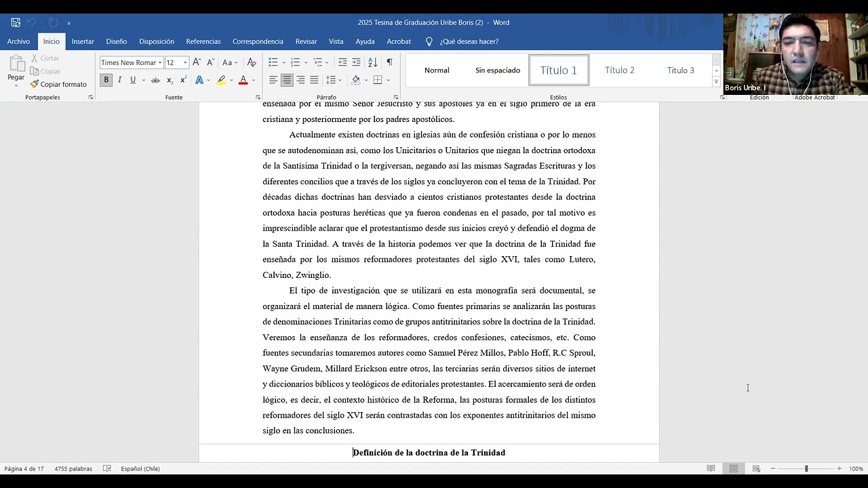Image resolution: width=868 pixels, height=488 pixels.
Task: Click the zoom slider in status bar
Action: pyautogui.click(x=806, y=468)
